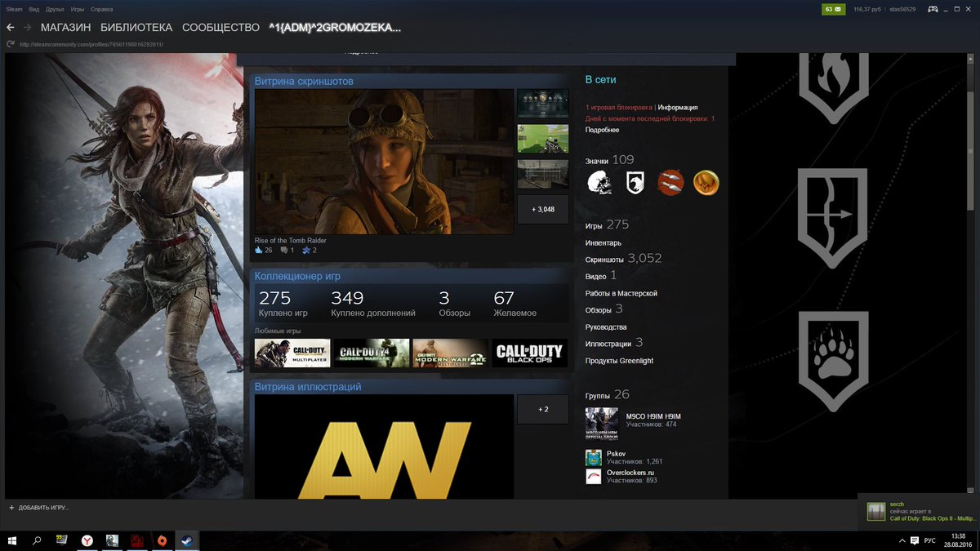
Task: Go forward with the forward arrow
Action: [x=27, y=28]
